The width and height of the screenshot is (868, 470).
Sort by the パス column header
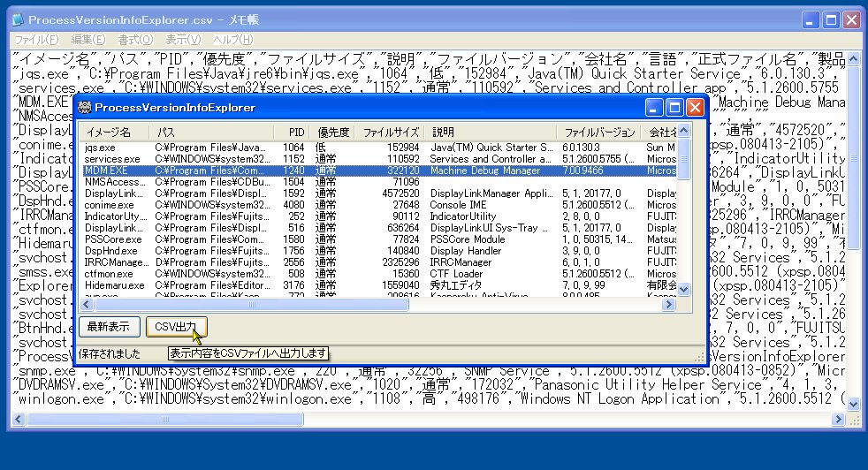211,132
